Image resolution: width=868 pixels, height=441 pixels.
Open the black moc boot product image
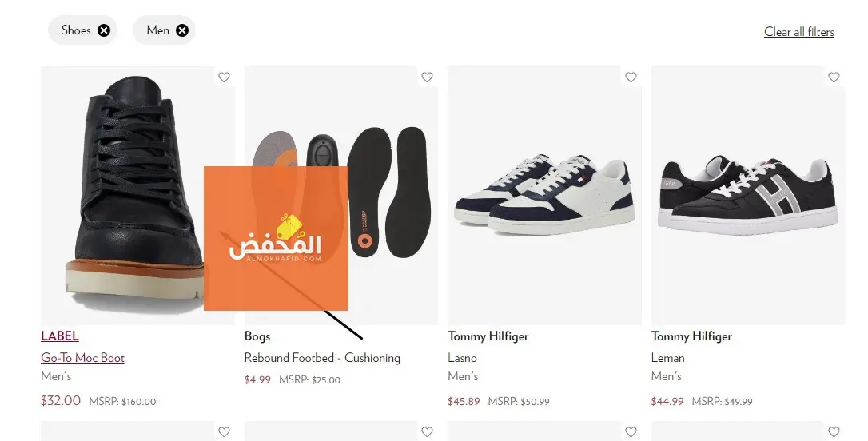[128, 192]
